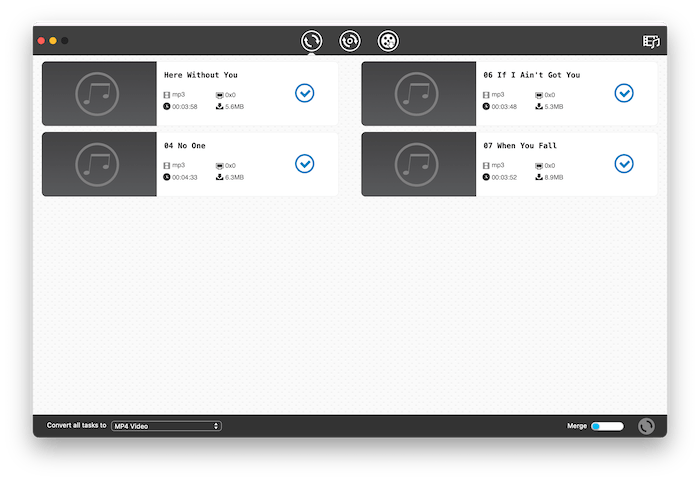The width and height of the screenshot is (700, 481).
Task: Open the film reel download tab
Action: point(388,41)
